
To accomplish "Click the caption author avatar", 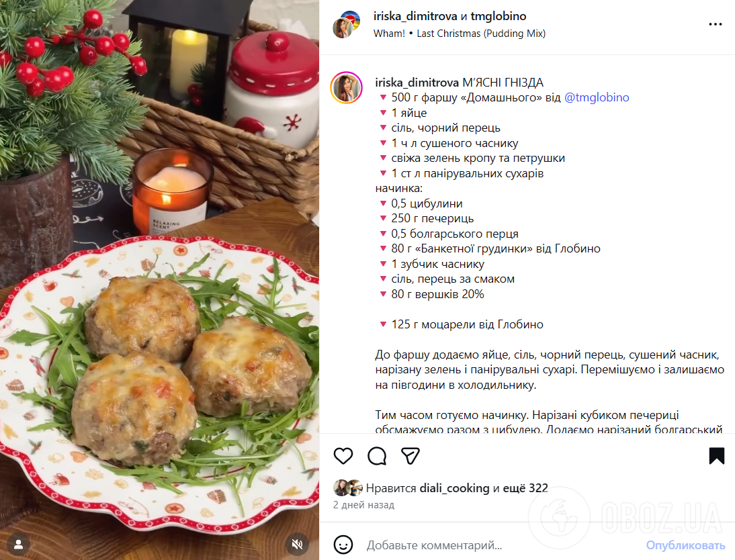I will click(347, 88).
